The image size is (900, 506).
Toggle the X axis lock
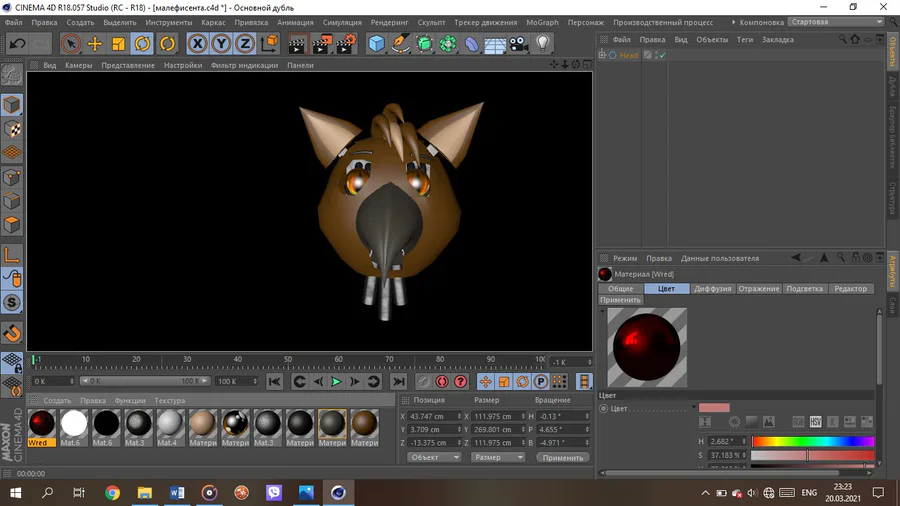pos(197,43)
